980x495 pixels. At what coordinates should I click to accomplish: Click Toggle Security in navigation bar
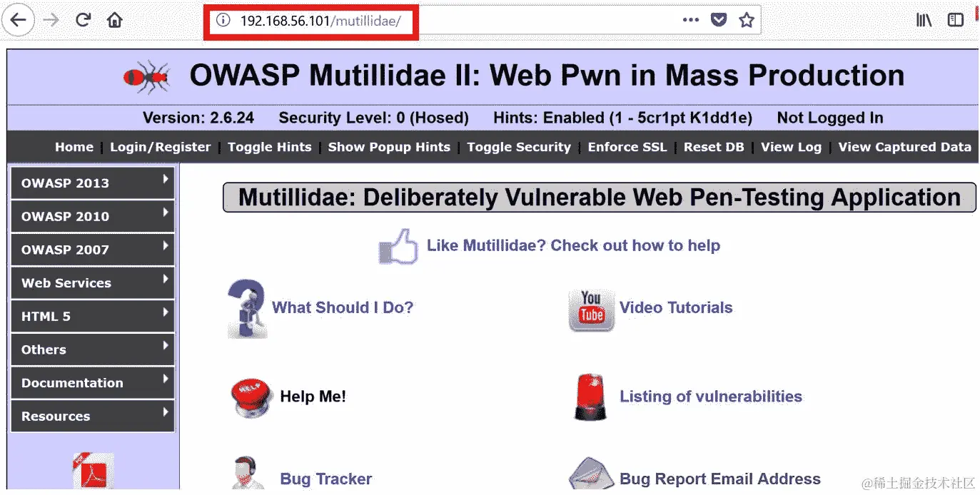[x=519, y=147]
